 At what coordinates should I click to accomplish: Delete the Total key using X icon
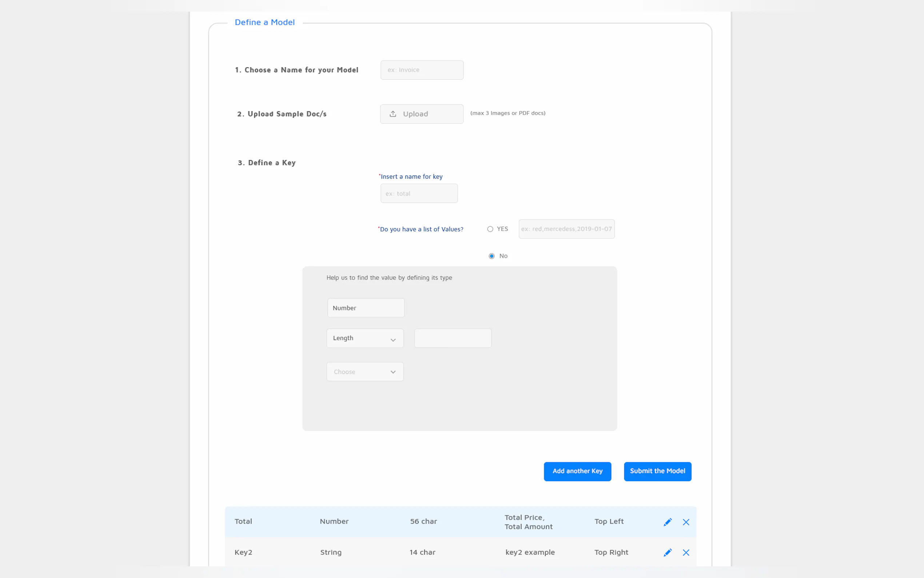pos(686,522)
